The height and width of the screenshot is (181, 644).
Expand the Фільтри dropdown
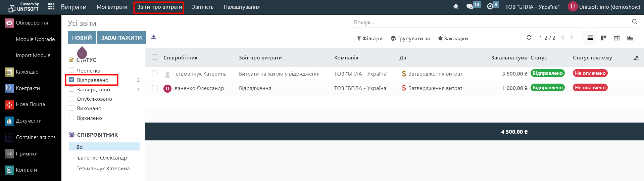pyautogui.click(x=369, y=39)
